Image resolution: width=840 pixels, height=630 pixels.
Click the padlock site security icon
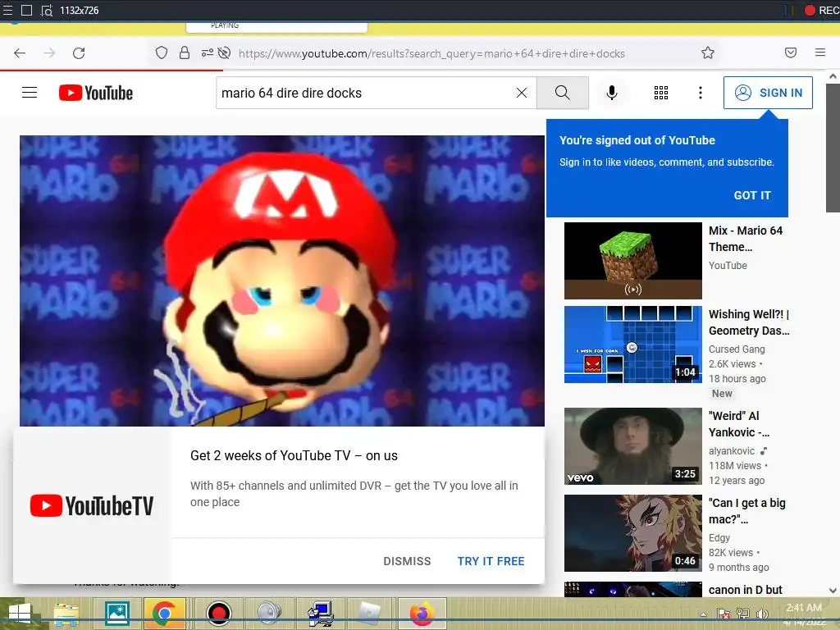click(185, 52)
